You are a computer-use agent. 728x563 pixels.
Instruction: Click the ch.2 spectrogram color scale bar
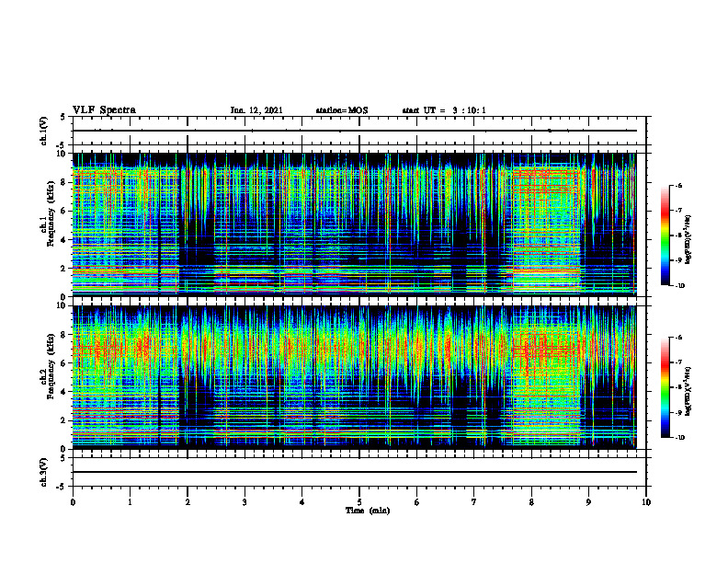(665, 387)
